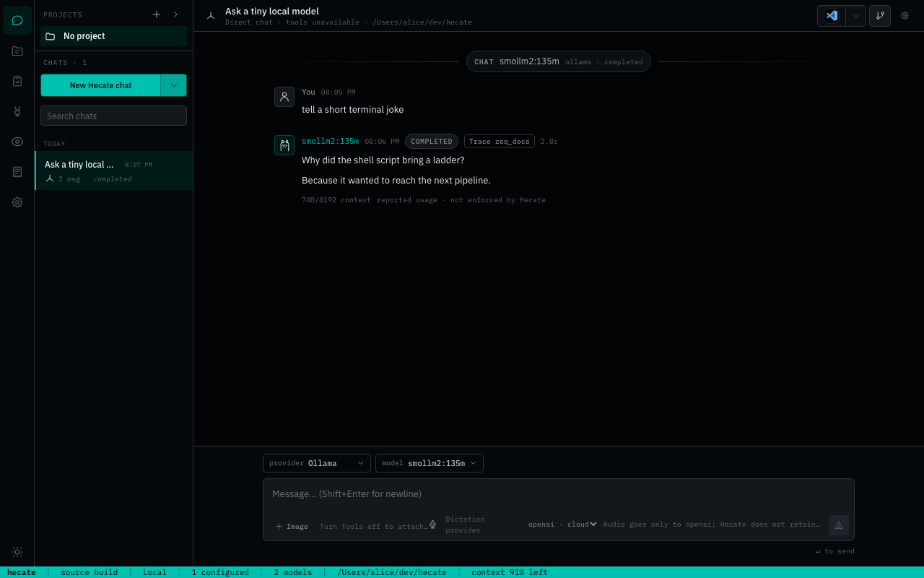The image size is (924, 578).
Task: Expand the editor chooser dropdown arrow
Action: coord(856,16)
